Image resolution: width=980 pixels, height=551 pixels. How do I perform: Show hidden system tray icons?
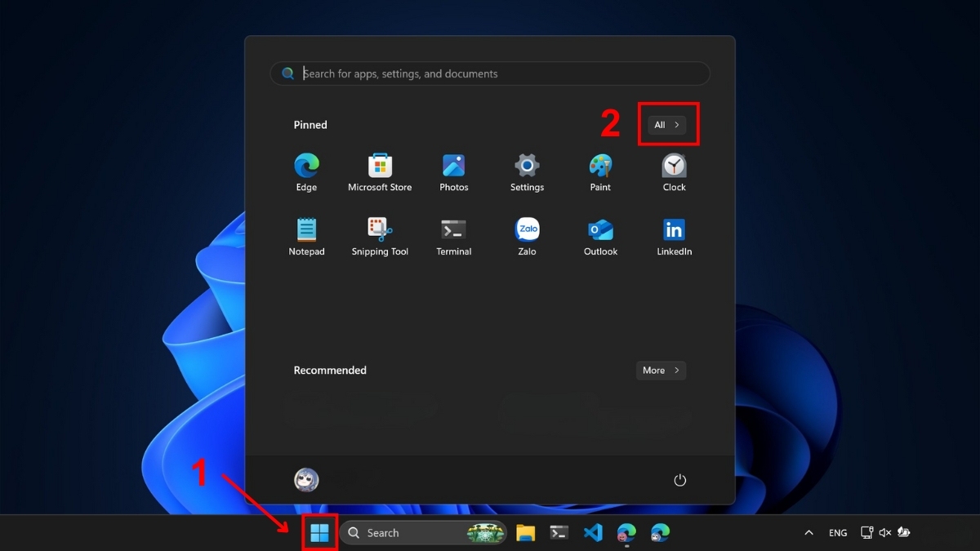[x=808, y=532]
